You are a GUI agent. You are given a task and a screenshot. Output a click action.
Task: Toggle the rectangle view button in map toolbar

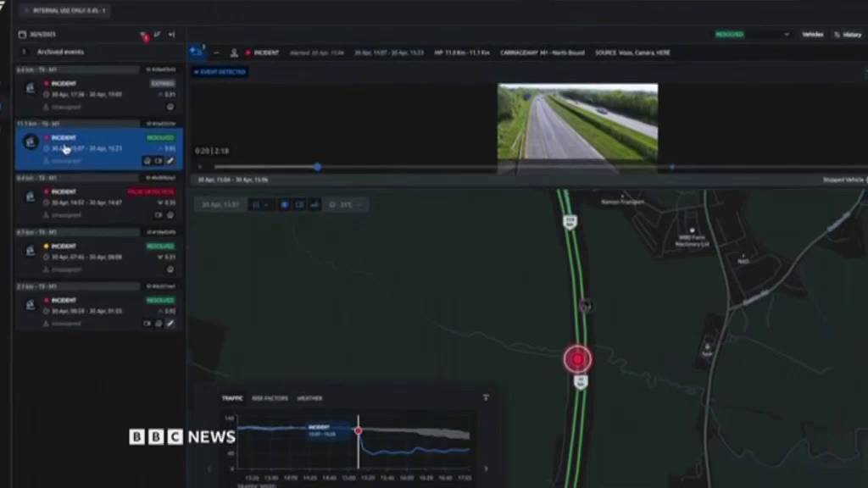pyautogui.click(x=299, y=204)
